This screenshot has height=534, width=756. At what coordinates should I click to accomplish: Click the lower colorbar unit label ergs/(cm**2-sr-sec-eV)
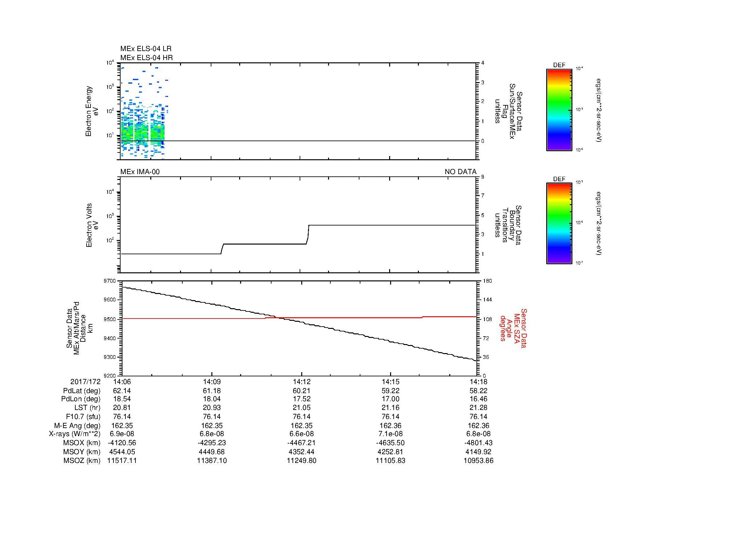tap(599, 224)
